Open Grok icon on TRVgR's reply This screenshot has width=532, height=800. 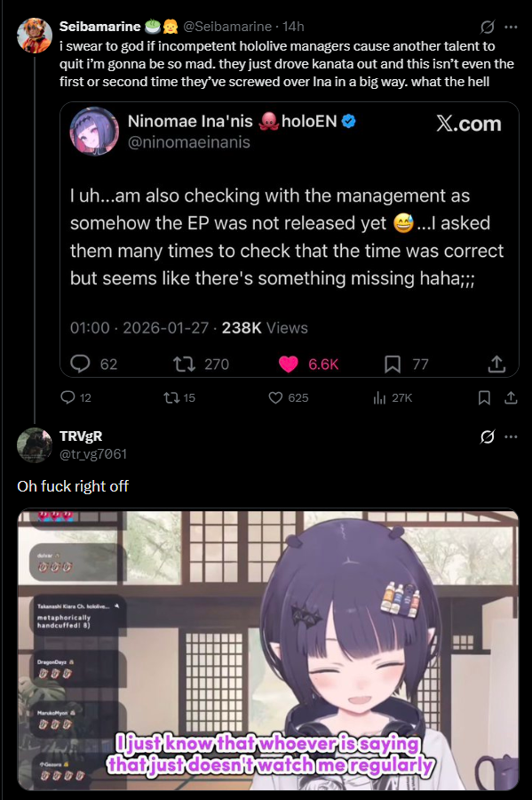488,436
